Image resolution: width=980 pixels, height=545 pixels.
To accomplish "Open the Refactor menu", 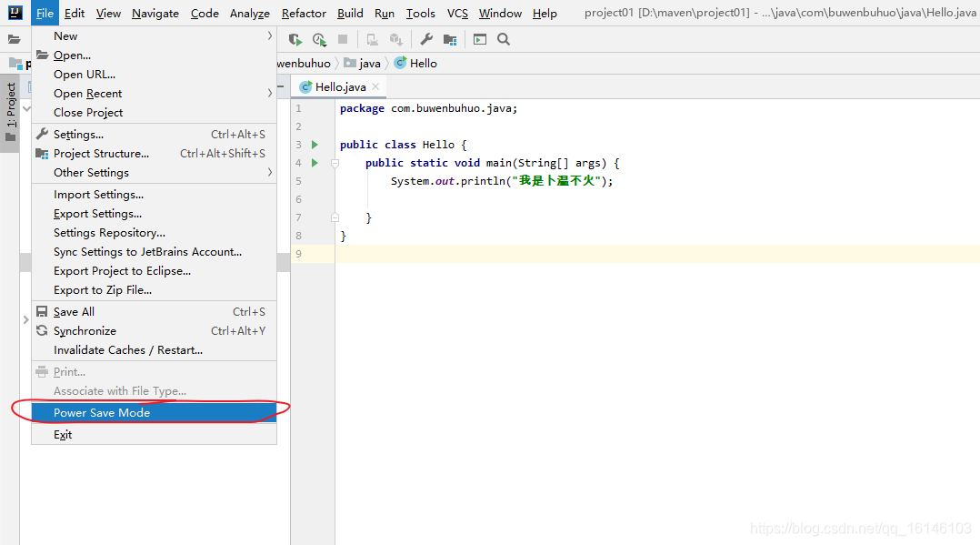I will pos(304,13).
